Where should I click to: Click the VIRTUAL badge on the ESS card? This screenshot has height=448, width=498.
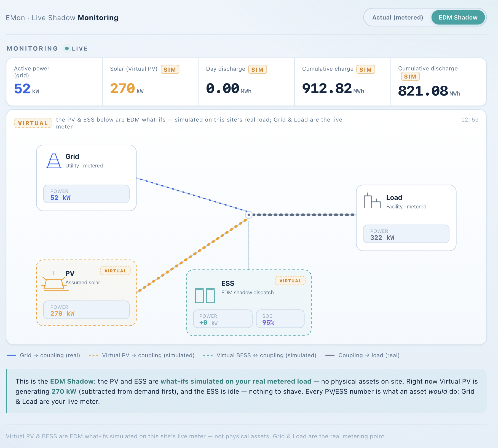coord(290,280)
